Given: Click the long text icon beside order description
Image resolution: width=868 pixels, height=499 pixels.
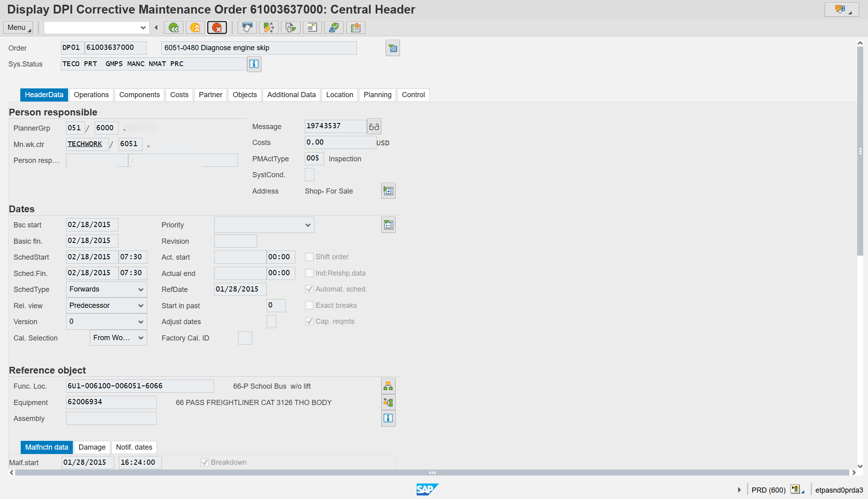Looking at the screenshot, I should point(393,48).
